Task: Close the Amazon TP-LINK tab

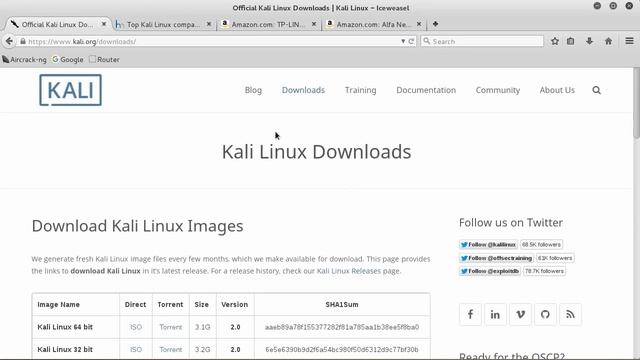Action: (314, 24)
